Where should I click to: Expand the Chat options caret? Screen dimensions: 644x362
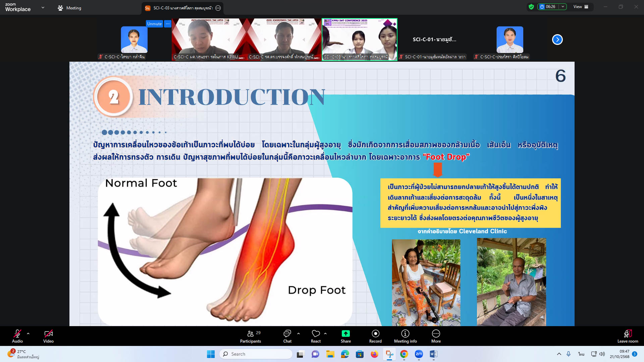(x=299, y=334)
